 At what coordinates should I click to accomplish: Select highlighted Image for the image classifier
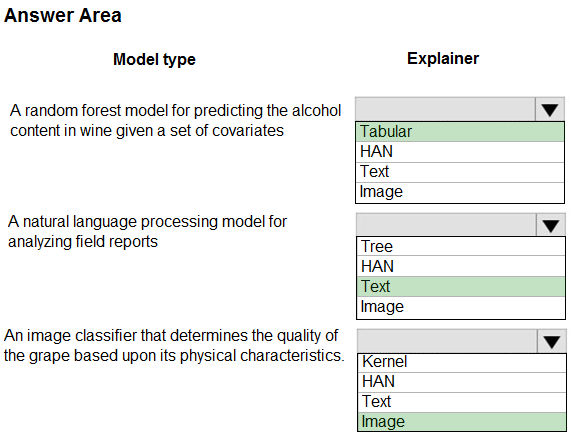coord(462,422)
